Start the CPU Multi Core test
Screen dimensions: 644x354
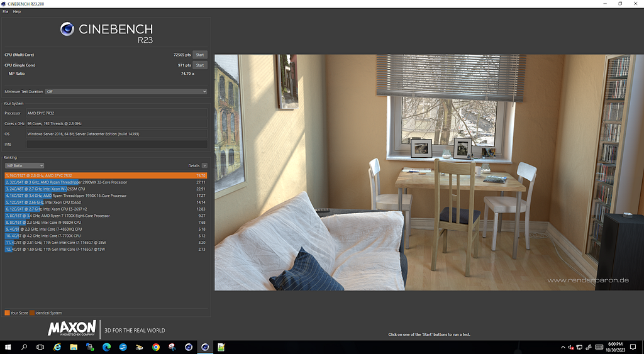tap(200, 55)
